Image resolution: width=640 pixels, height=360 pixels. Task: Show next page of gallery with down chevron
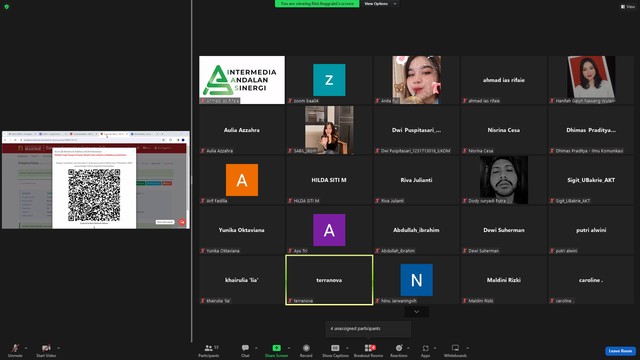click(416, 312)
